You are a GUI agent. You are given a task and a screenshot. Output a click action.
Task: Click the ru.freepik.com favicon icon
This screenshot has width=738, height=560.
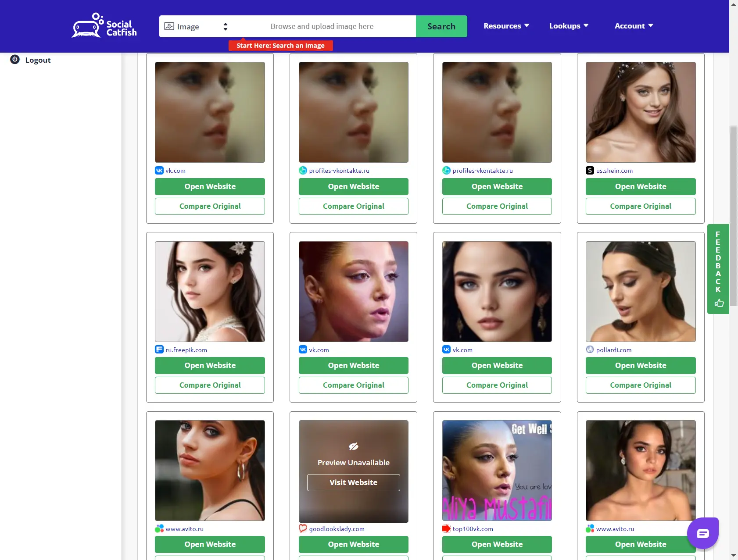[x=159, y=350]
